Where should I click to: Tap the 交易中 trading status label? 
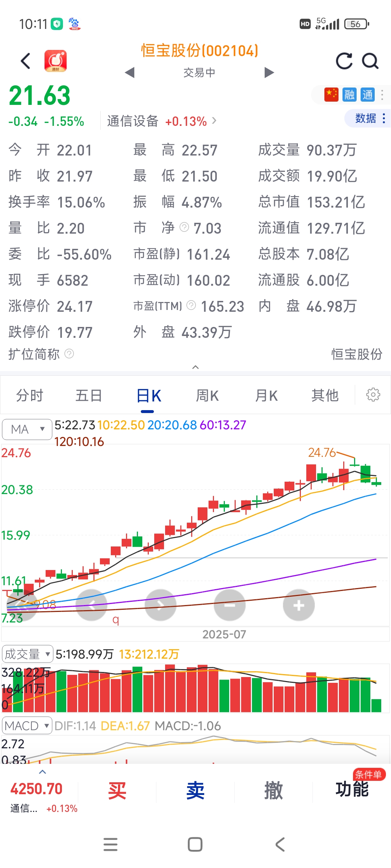click(x=199, y=73)
